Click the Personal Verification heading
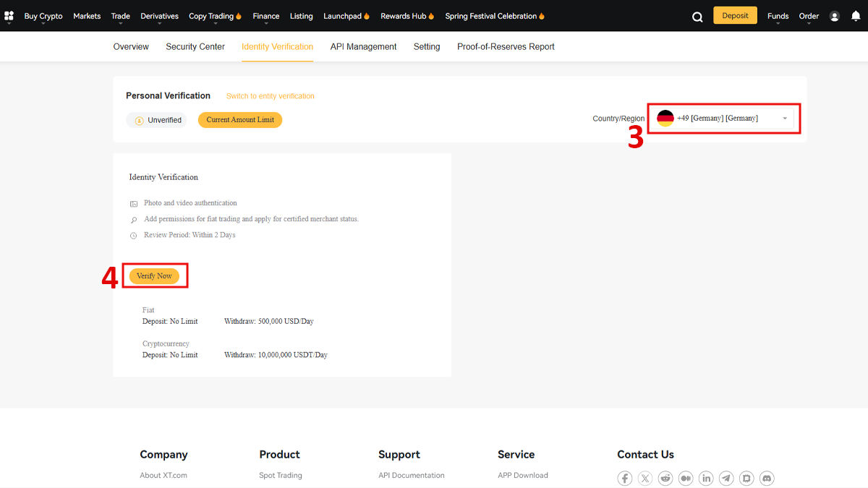This screenshot has height=488, width=868. 168,95
